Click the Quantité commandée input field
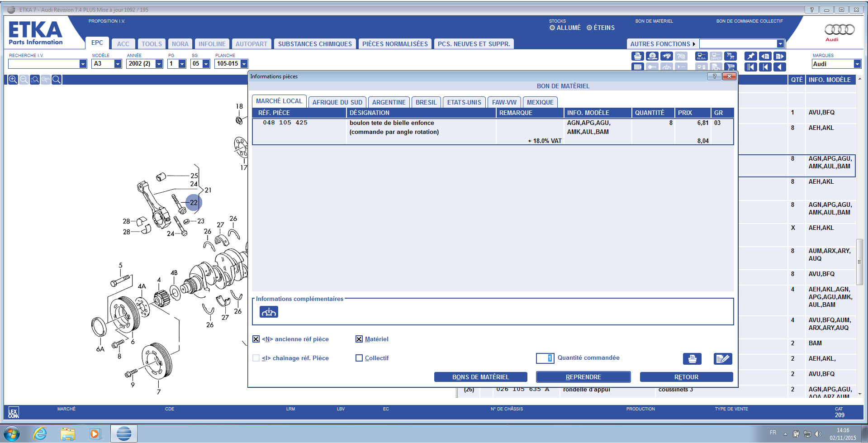The image size is (868, 443). click(x=545, y=358)
